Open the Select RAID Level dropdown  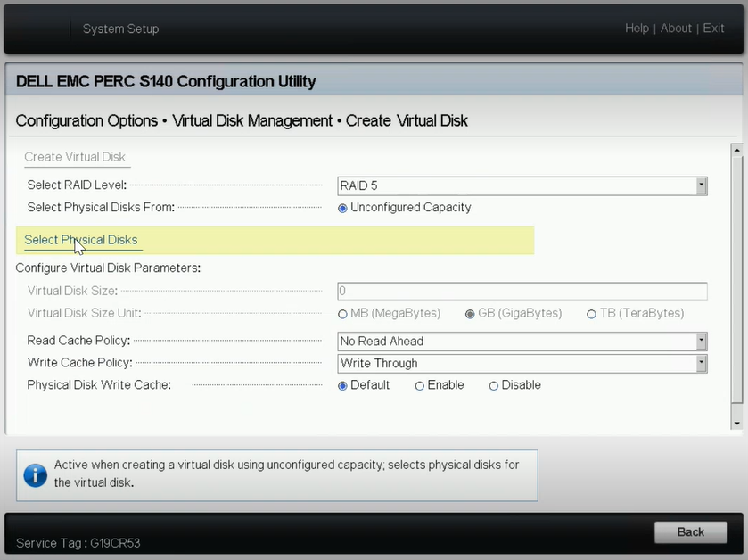(x=522, y=185)
